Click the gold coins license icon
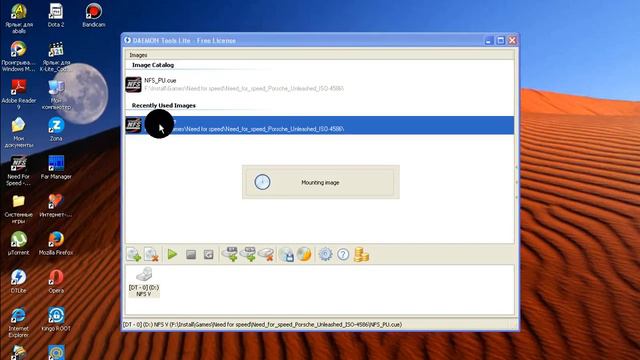 point(361,254)
